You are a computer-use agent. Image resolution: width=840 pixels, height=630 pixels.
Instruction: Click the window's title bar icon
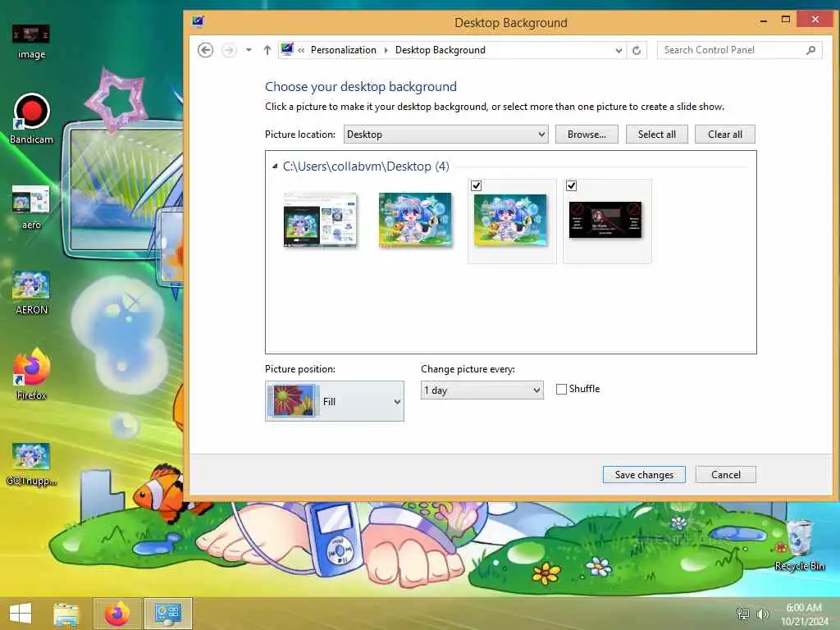(x=199, y=22)
